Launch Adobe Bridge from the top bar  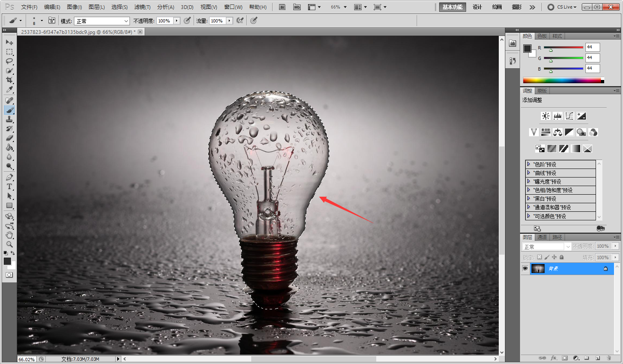pyautogui.click(x=282, y=7)
